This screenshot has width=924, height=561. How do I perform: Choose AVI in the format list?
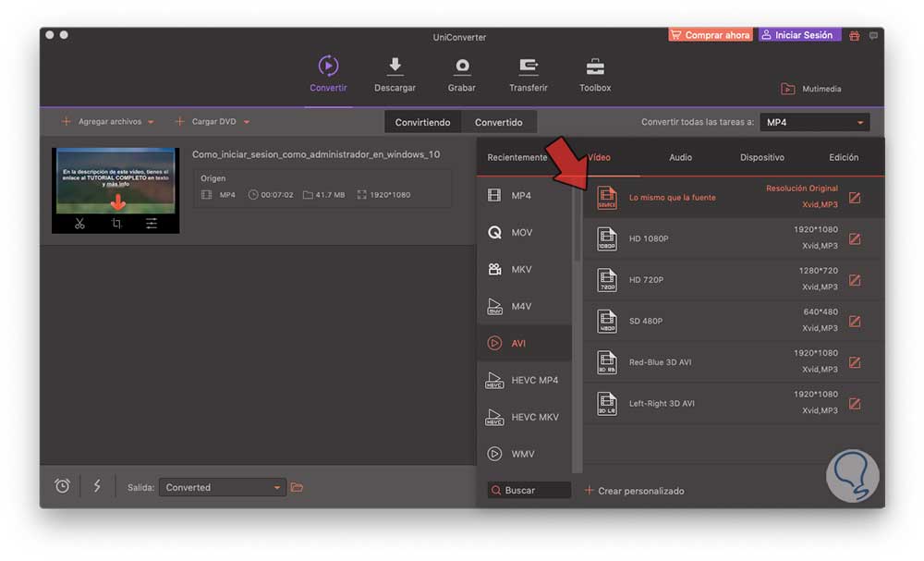click(x=525, y=343)
